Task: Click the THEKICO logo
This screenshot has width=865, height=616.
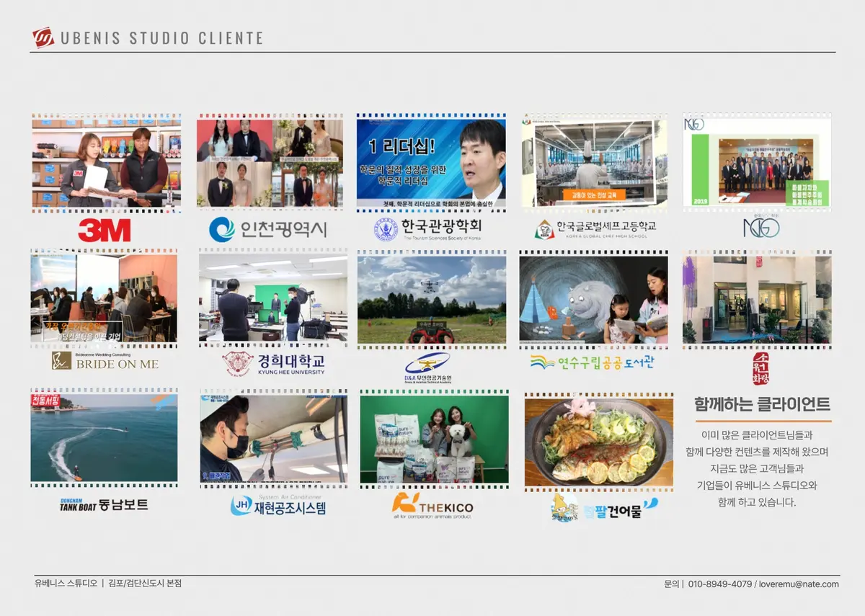Action: [x=432, y=506]
